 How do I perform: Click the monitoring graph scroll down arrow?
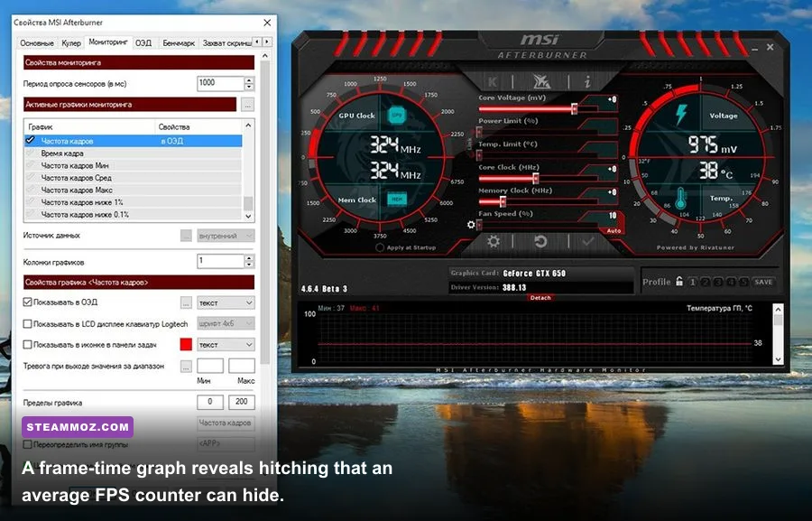click(778, 358)
